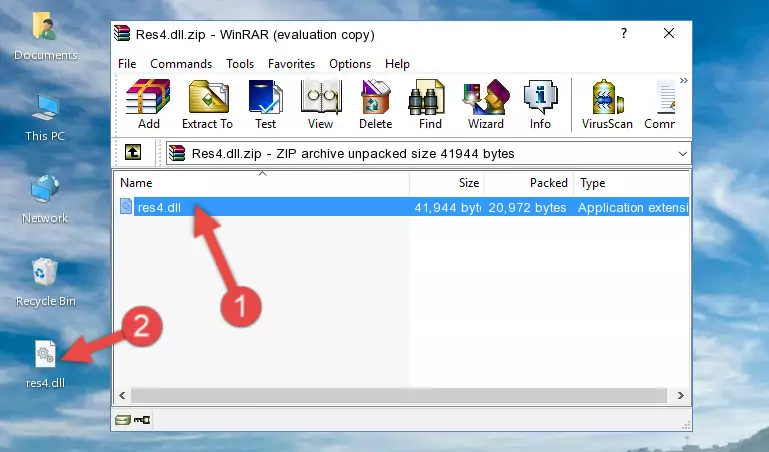Select the res4.dll file on desktop
The height and width of the screenshot is (452, 769).
coord(45,365)
